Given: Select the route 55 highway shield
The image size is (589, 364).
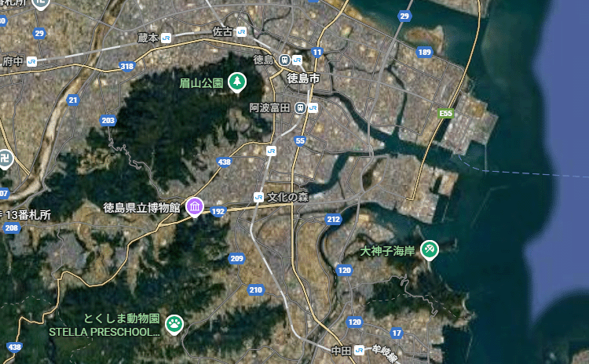Looking at the screenshot, I should point(300,140).
